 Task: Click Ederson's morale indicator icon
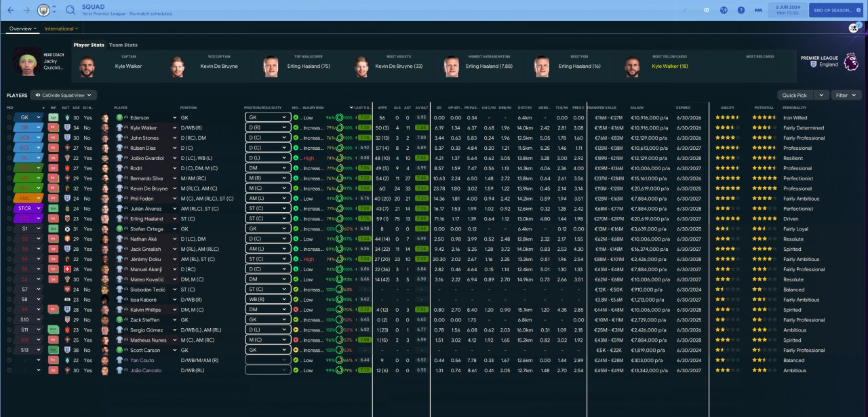296,117
